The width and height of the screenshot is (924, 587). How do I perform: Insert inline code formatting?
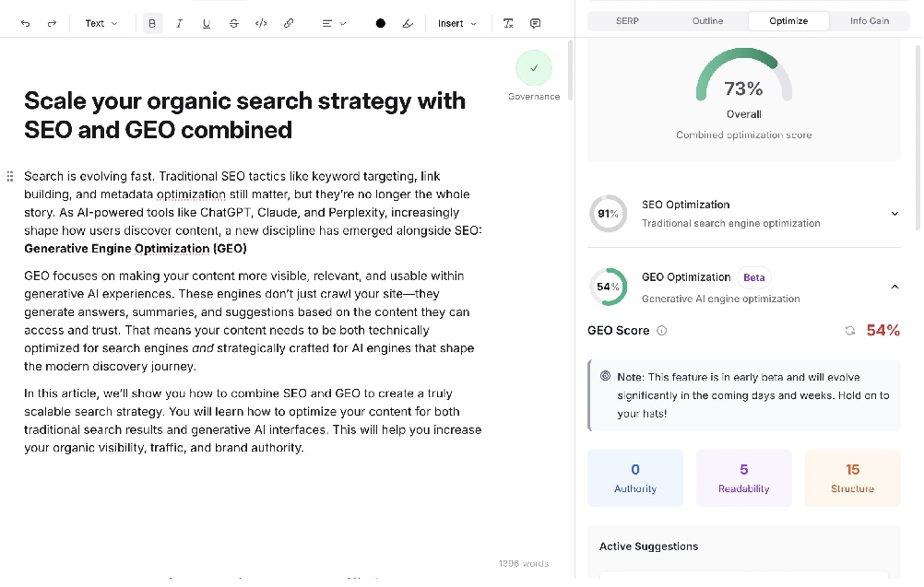tap(261, 23)
